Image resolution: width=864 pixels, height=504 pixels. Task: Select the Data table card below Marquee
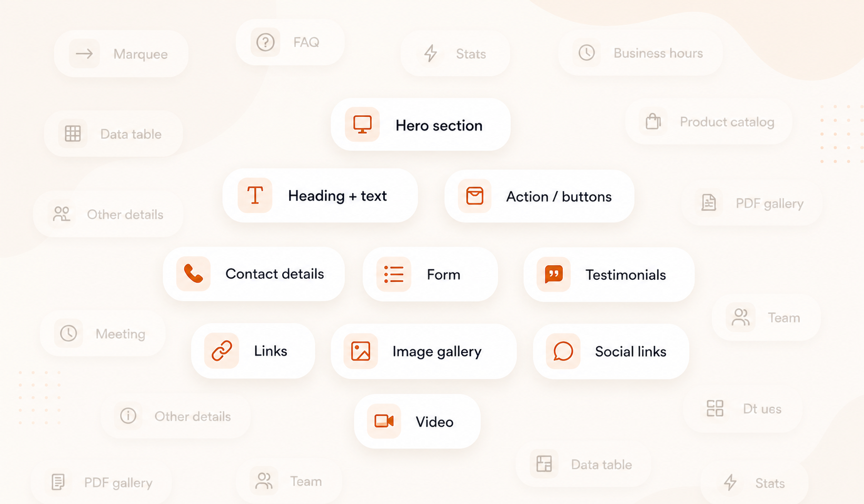[x=114, y=134]
